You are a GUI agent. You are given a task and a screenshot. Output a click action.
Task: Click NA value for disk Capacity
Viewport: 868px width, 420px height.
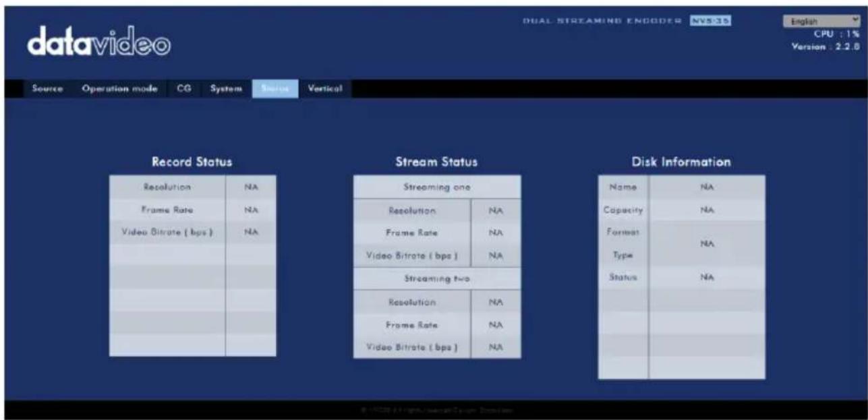pyautogui.click(x=707, y=210)
